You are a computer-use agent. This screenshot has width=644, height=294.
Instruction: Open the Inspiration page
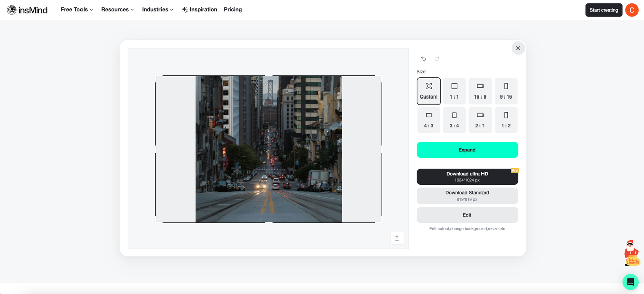pos(199,10)
